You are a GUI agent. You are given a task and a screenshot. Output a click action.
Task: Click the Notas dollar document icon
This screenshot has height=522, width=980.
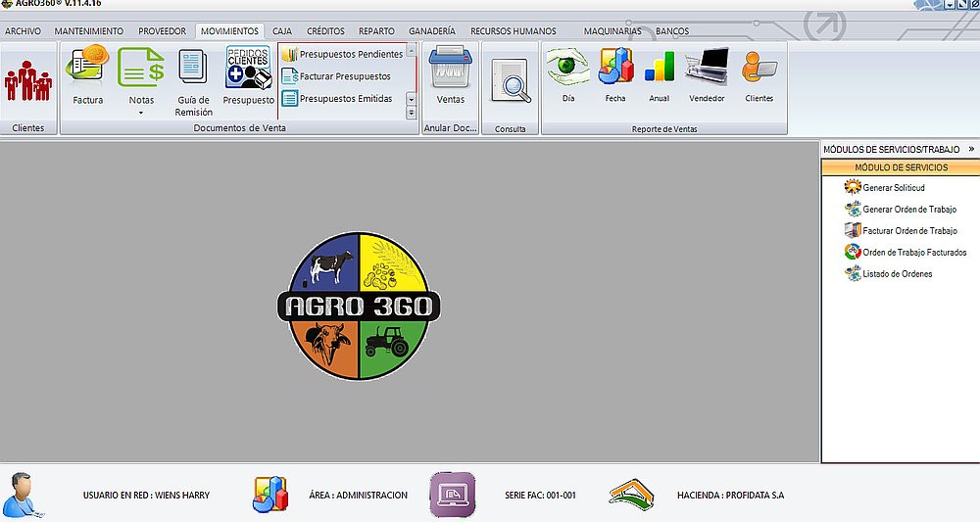click(140, 67)
